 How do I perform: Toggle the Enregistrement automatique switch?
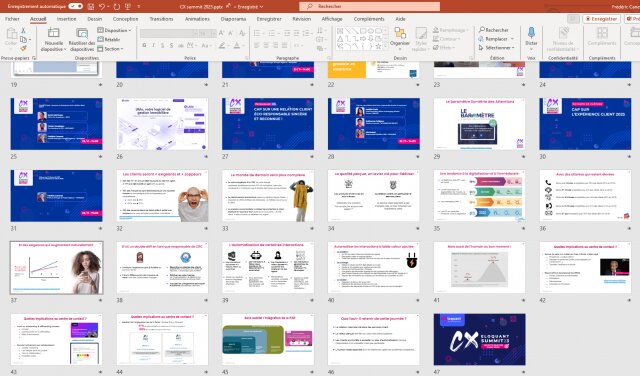[76, 6]
